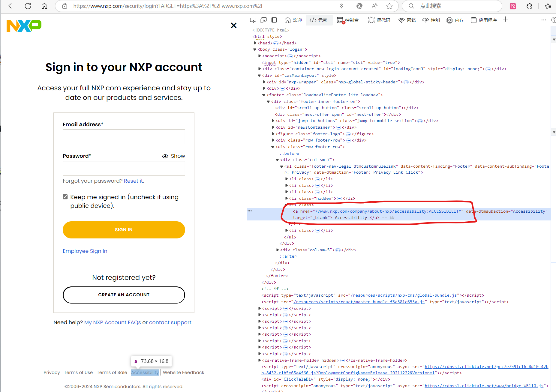Expand the nxp-wrapper div node
The image size is (556, 392).
[x=264, y=82]
